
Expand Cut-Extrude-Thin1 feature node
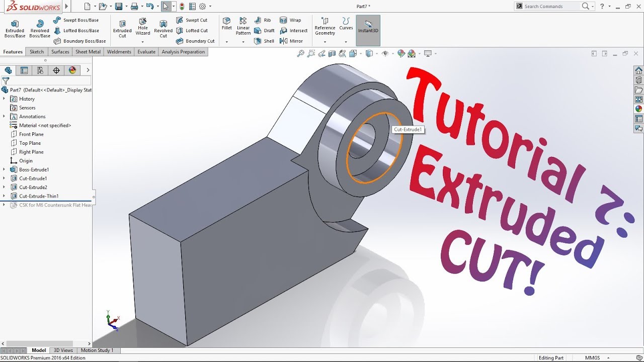(x=4, y=196)
